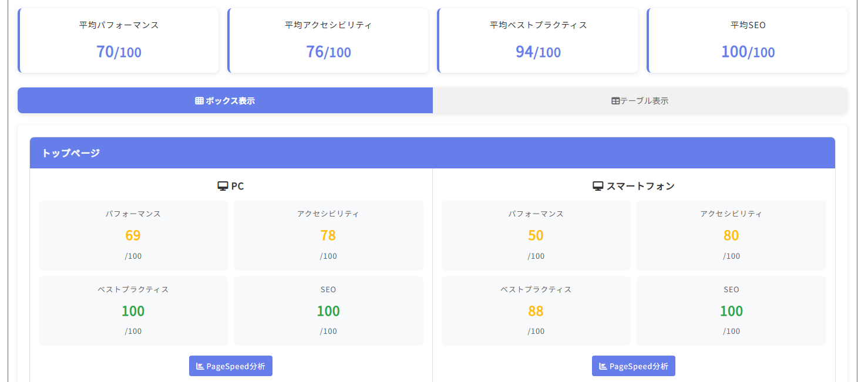Click the スマートフォン アクセシビリティ score of 80

731,235
